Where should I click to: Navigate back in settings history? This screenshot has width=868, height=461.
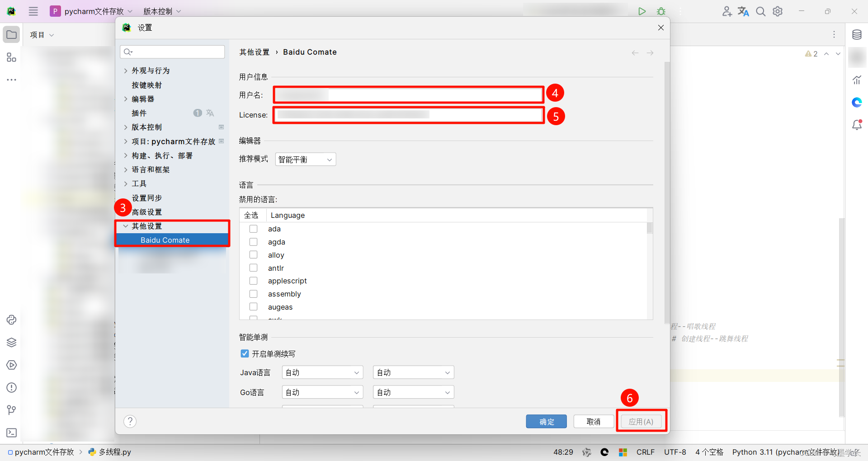point(635,53)
